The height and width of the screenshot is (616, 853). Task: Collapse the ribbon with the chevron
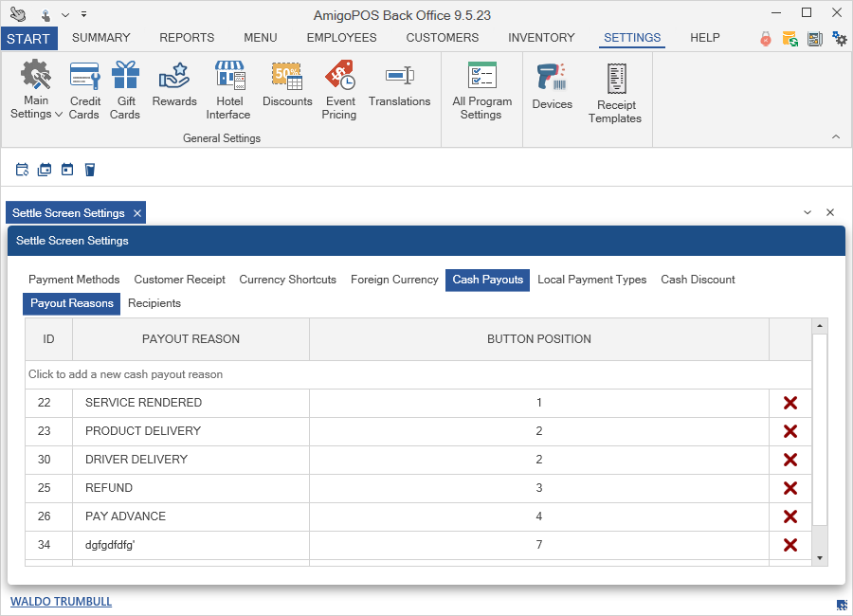tap(835, 137)
